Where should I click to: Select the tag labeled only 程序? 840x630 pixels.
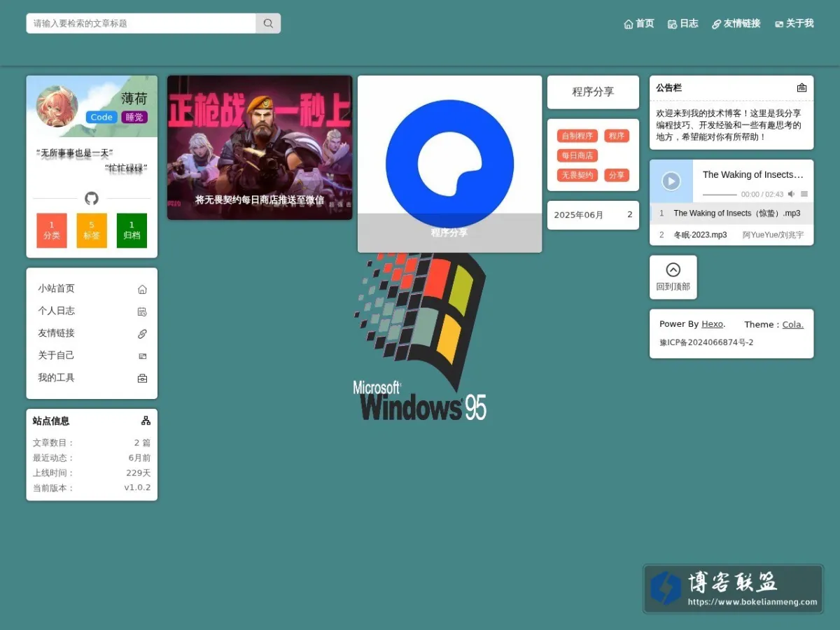pos(617,136)
